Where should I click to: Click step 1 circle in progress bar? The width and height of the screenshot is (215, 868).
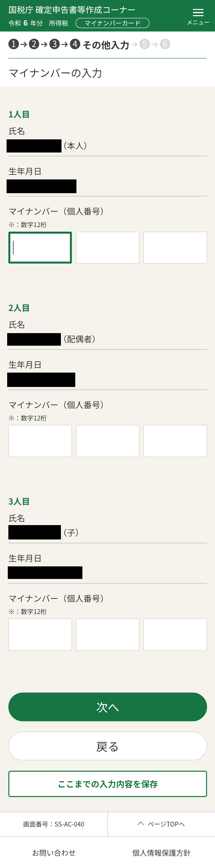[14, 44]
